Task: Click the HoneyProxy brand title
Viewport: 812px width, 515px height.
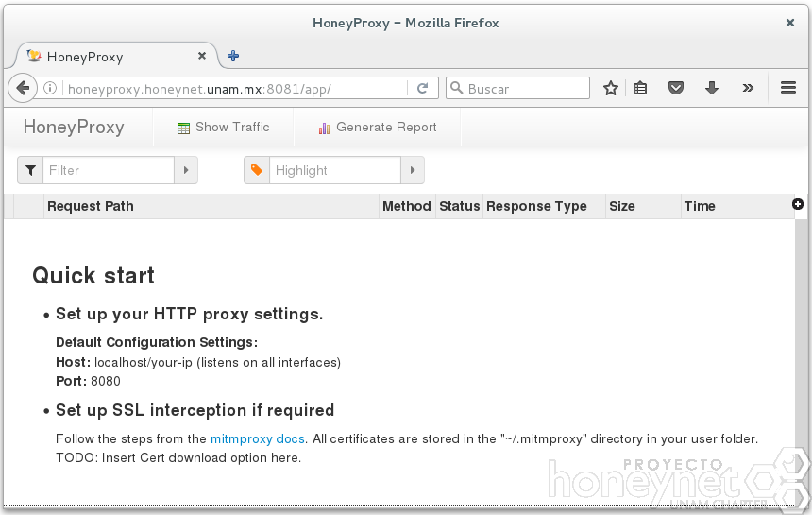Action: [x=74, y=127]
